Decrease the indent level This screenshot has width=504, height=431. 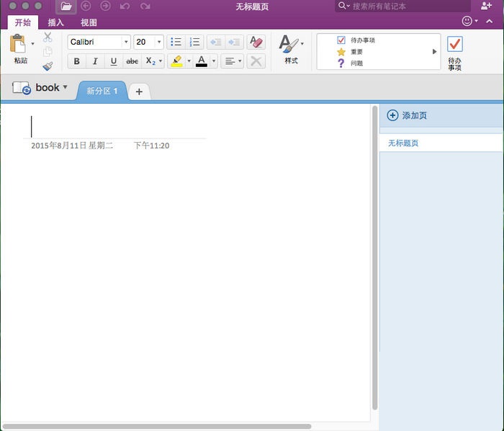point(216,42)
